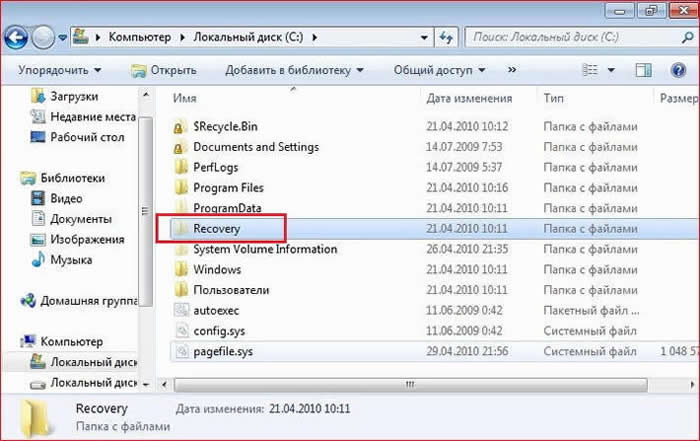
Task: Open Добавить в библиотеку dropdown
Action: [x=294, y=70]
